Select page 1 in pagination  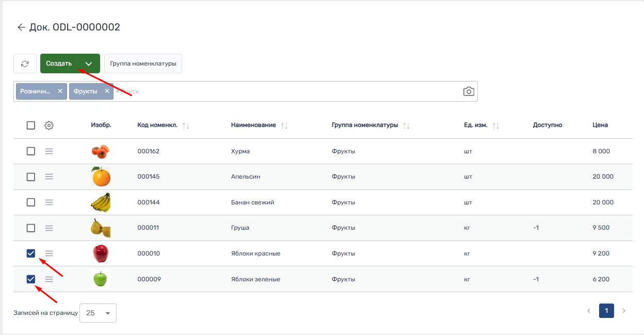(x=606, y=311)
